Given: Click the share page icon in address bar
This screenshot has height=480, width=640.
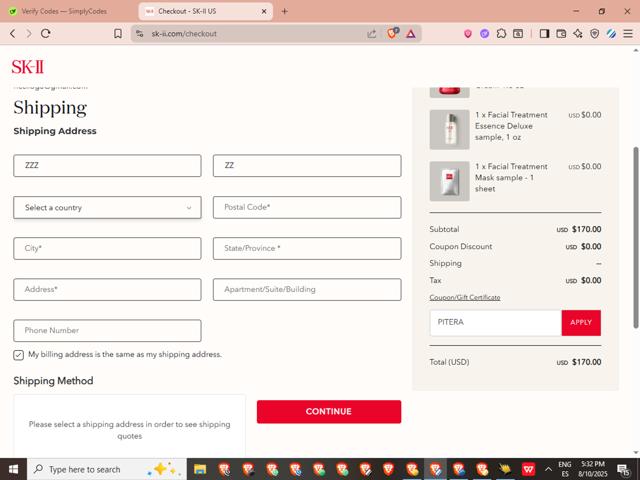Looking at the screenshot, I should point(371,34).
